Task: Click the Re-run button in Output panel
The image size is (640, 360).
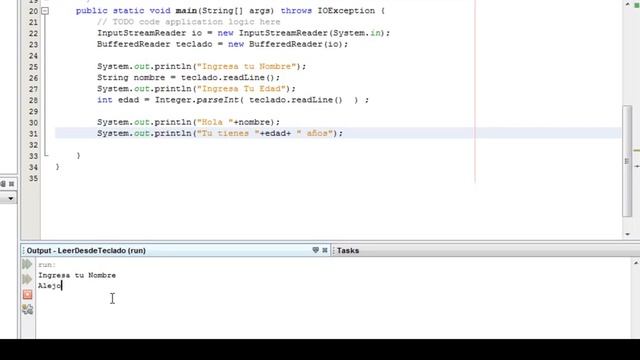Action: click(27, 264)
